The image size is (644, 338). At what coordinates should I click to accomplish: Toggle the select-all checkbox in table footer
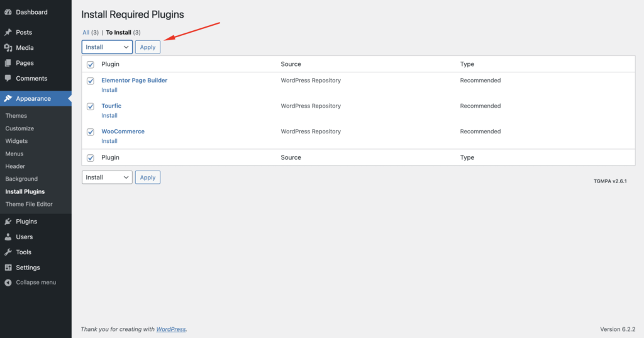click(x=91, y=158)
